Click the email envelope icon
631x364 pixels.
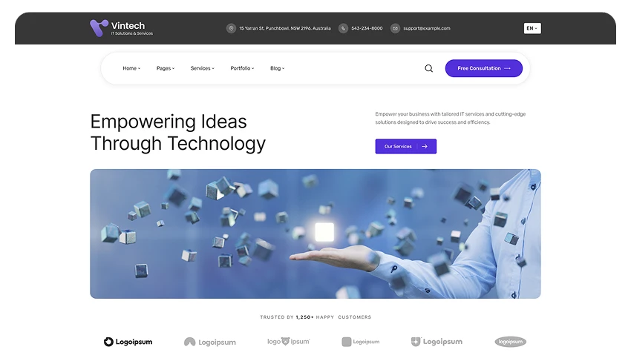[x=395, y=28]
